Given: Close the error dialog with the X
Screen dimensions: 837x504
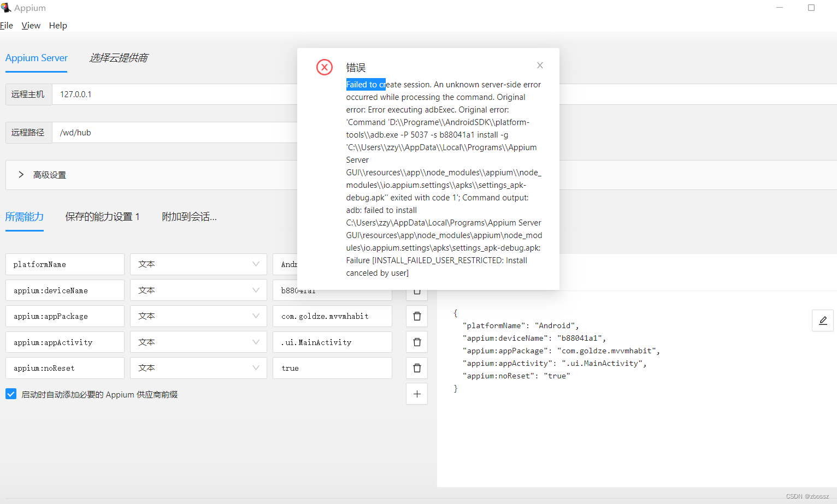Looking at the screenshot, I should tap(540, 66).
